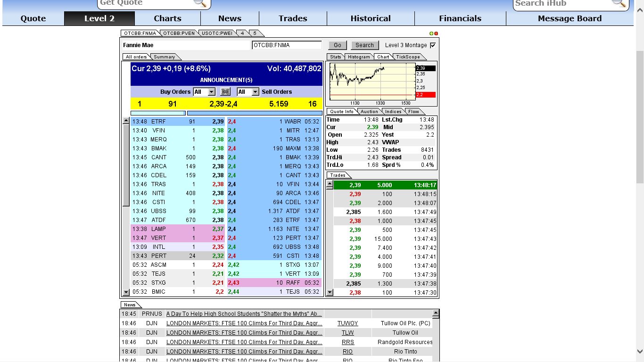This screenshot has width=644, height=362.
Task: Click the small red dot above the montage
Action: (x=436, y=33)
